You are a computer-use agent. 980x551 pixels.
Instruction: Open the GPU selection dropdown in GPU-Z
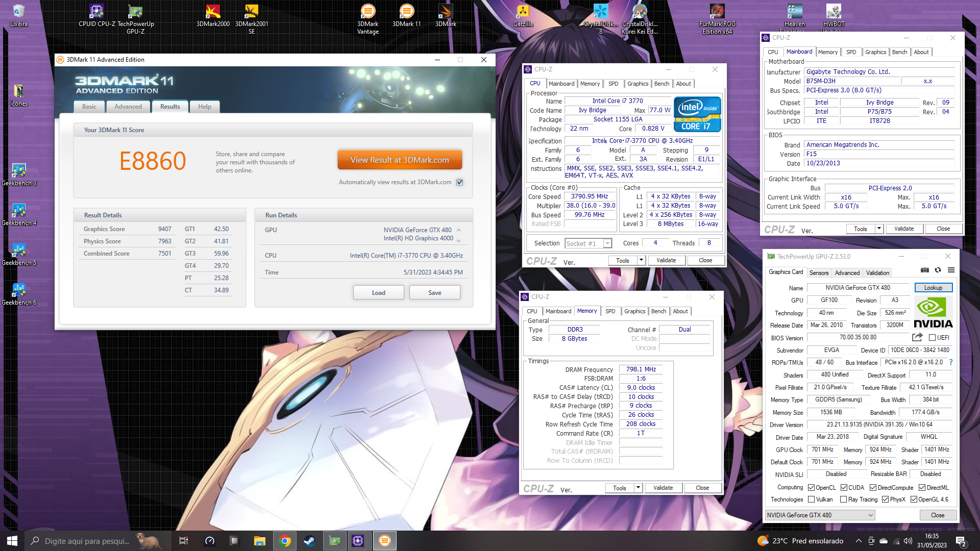click(x=820, y=515)
